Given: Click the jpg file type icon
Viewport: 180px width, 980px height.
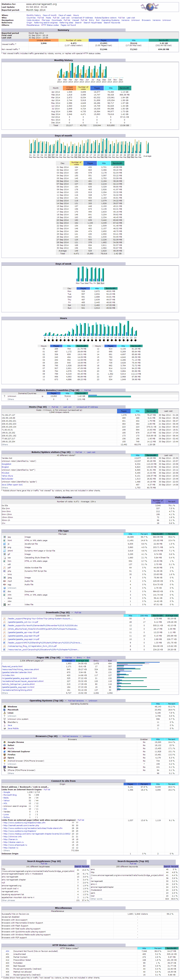Looking at the screenshot, I should (x=4, y=537).
